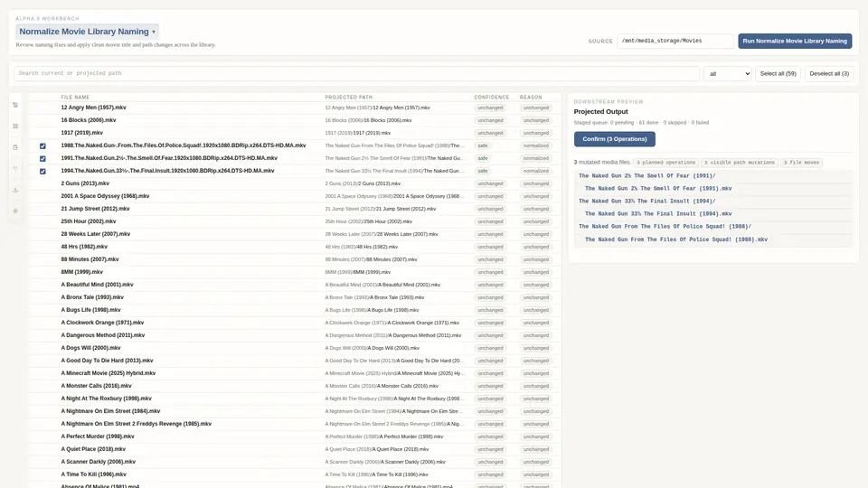Select the 1917 (2019).mkv file name
Image resolution: width=868 pixels, height=488 pixels.
click(82, 133)
